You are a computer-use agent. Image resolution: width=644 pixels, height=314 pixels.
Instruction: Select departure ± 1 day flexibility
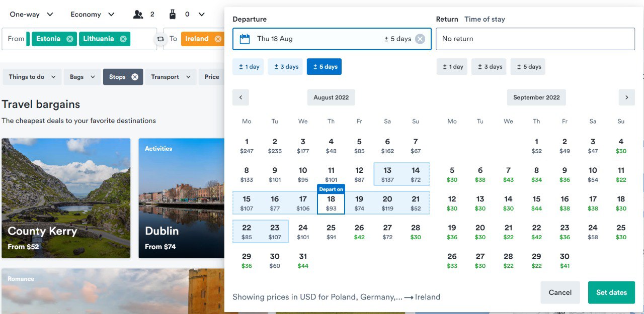(x=248, y=67)
